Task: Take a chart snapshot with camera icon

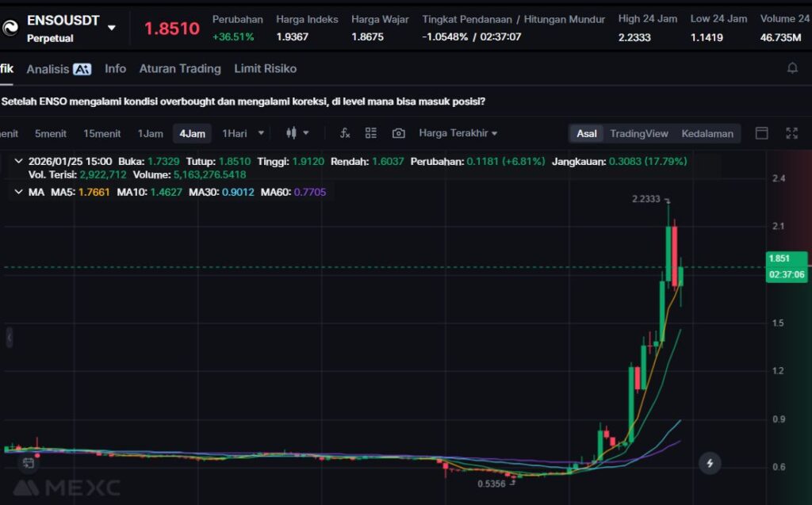Action: click(398, 133)
